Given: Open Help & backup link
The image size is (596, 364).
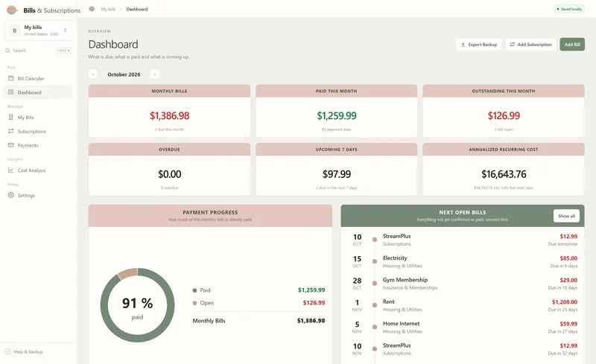Looking at the screenshot, I should pos(24,352).
